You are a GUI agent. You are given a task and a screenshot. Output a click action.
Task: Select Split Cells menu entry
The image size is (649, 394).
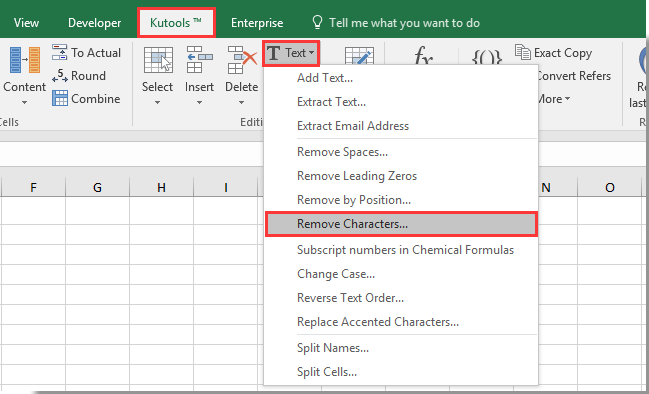pos(401,372)
